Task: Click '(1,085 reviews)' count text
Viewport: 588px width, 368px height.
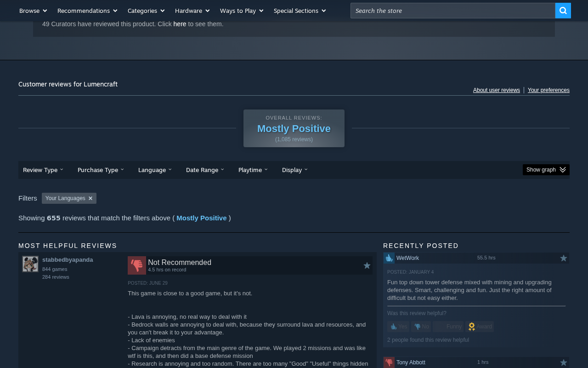Action: [294, 139]
